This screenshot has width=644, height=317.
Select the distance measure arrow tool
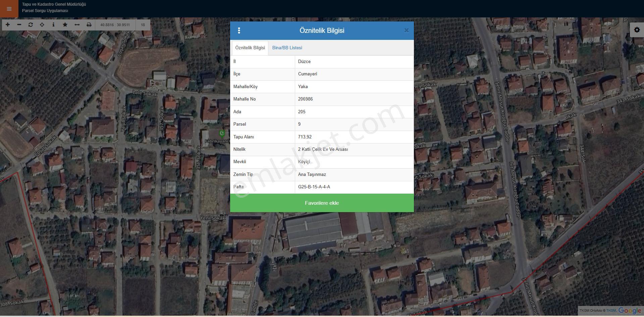(x=77, y=25)
